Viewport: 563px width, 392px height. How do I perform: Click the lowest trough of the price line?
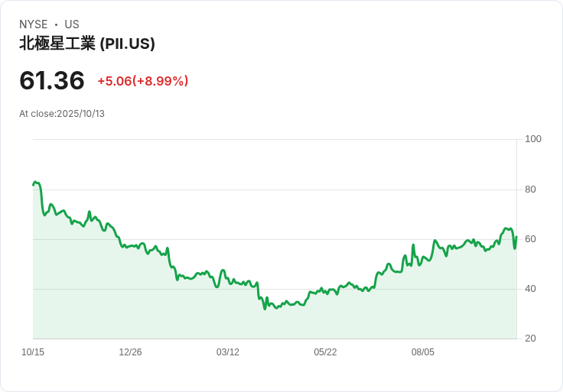265,309
